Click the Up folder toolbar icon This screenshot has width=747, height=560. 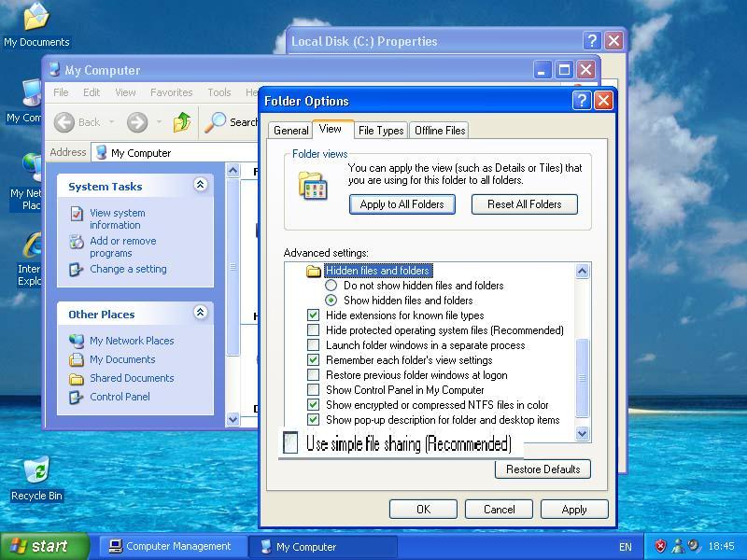click(182, 122)
